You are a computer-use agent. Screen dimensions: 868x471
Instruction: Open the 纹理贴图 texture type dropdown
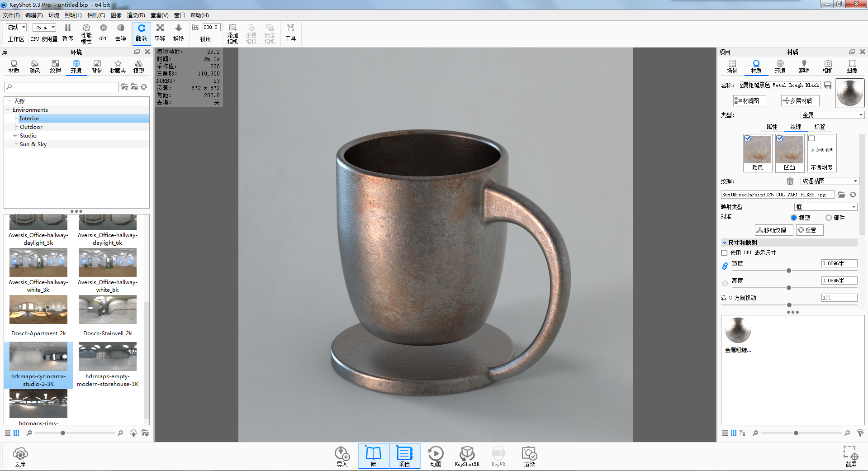point(830,181)
